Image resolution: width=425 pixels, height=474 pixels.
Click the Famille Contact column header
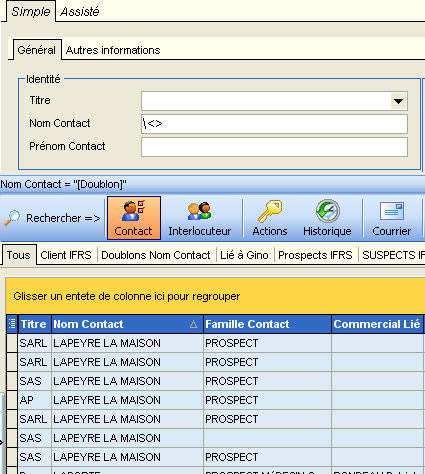click(267, 324)
